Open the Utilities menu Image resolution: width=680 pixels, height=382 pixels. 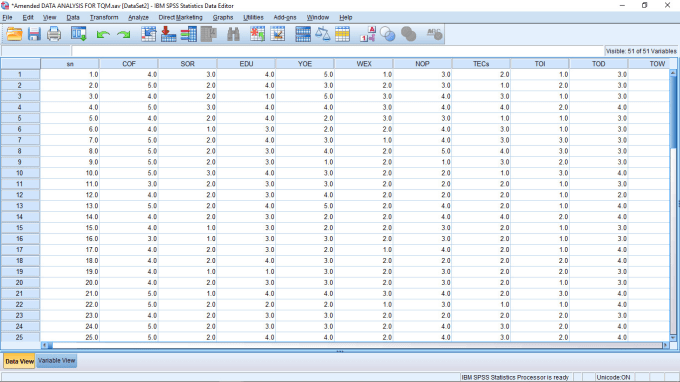click(253, 17)
